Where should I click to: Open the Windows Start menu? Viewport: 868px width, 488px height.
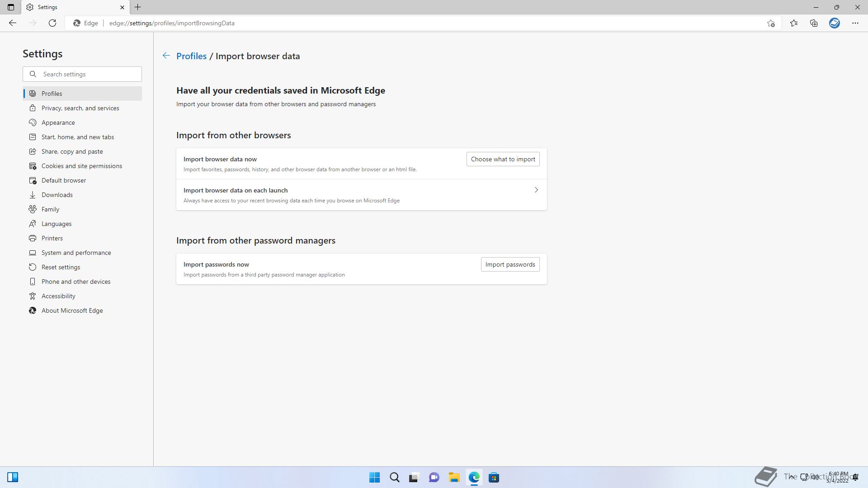pos(374,477)
